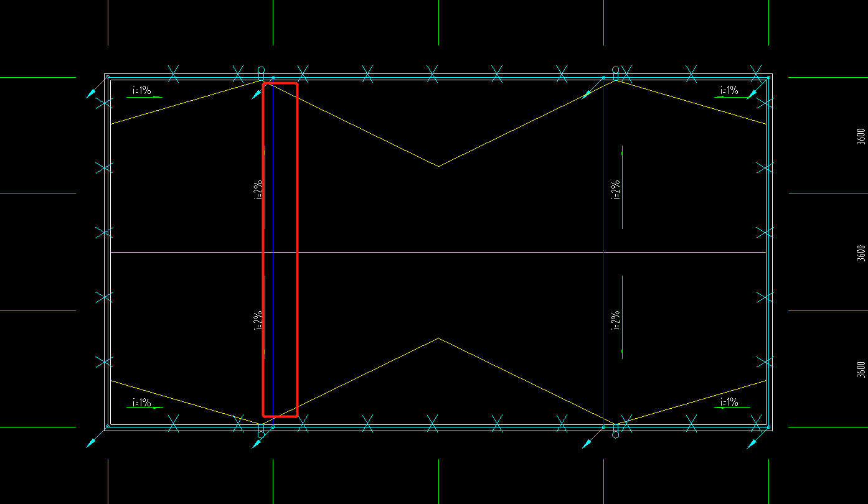This screenshot has height=504, width=868.
Task: Select the bottom-left i=1% slope label
Action: tap(141, 403)
